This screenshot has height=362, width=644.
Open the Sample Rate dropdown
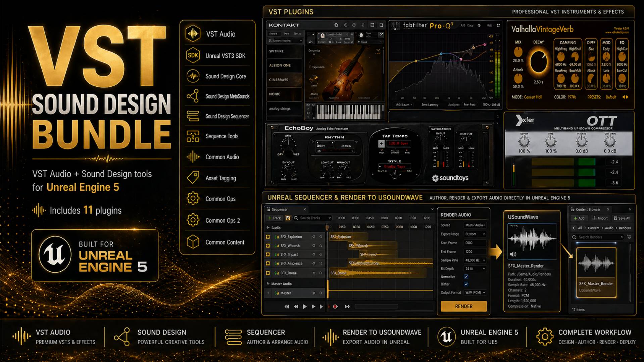tap(475, 260)
